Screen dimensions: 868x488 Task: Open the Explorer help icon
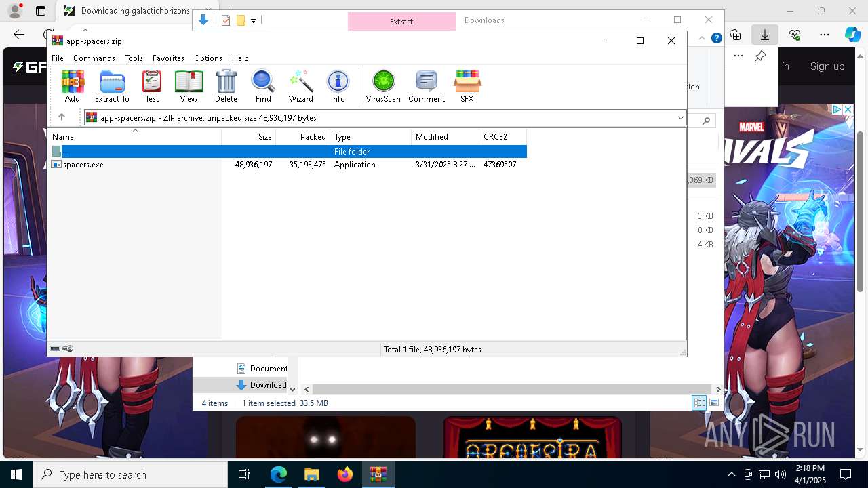point(716,38)
